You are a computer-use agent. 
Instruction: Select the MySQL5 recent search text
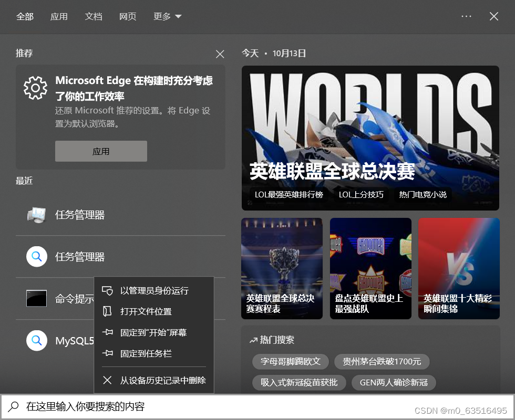pyautogui.click(x=75, y=341)
